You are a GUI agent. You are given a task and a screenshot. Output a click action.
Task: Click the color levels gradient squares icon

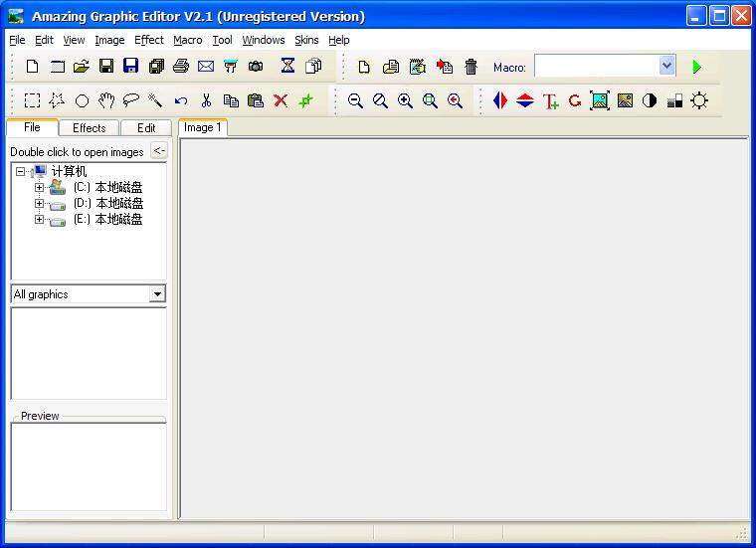(x=674, y=101)
